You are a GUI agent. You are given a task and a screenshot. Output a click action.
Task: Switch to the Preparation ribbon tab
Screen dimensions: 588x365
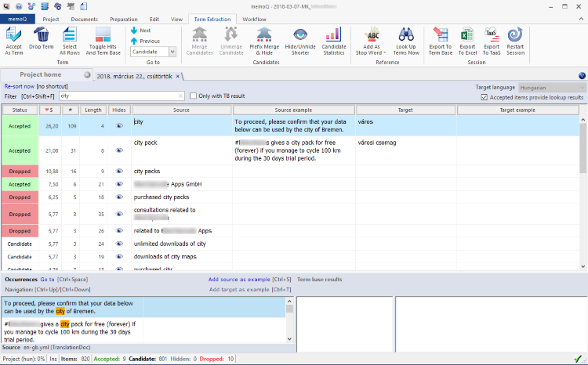(123, 18)
